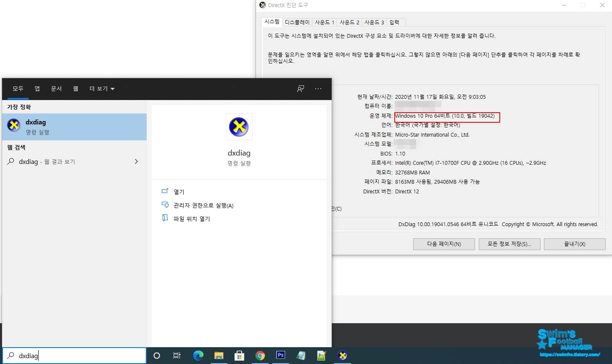This screenshot has width=612, height=364.
Task: Click the notepad-like taskbar icon
Action: (x=301, y=356)
